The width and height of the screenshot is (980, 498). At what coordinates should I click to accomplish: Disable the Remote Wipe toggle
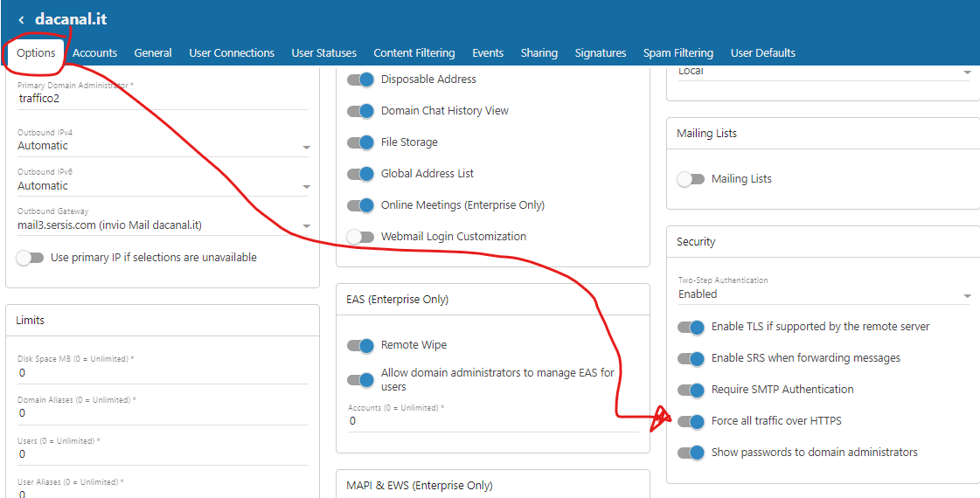click(360, 345)
